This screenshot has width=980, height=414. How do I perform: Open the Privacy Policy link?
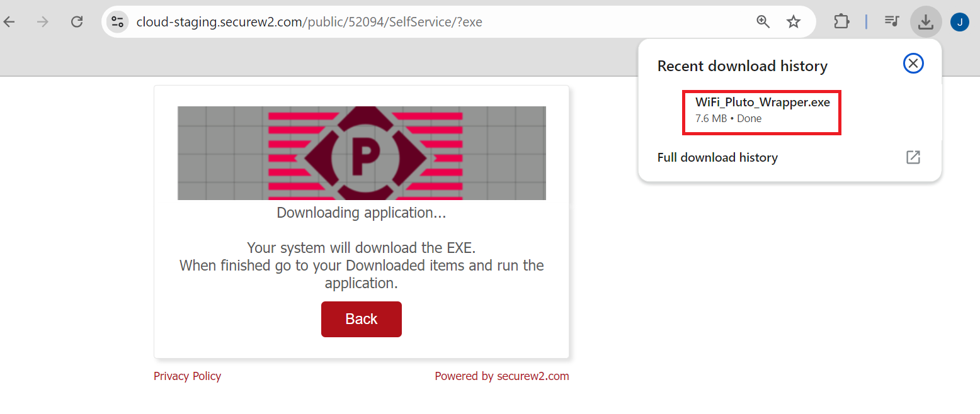click(x=187, y=376)
